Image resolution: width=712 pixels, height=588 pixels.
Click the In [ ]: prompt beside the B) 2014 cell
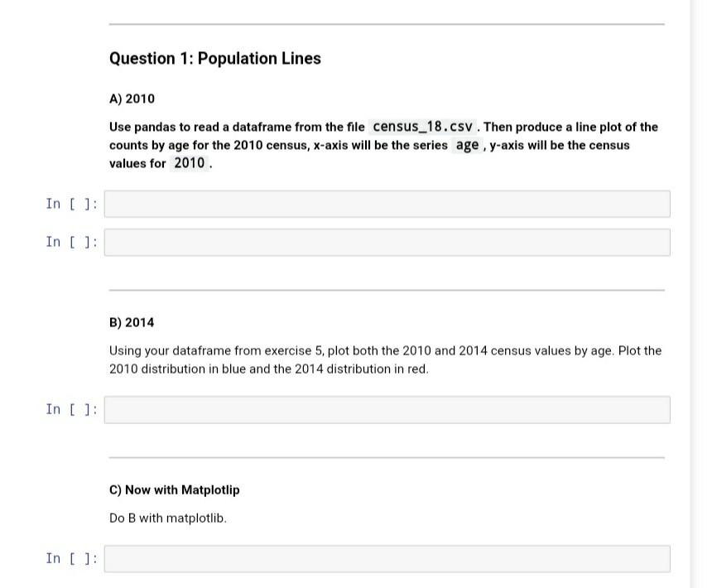coord(71,409)
